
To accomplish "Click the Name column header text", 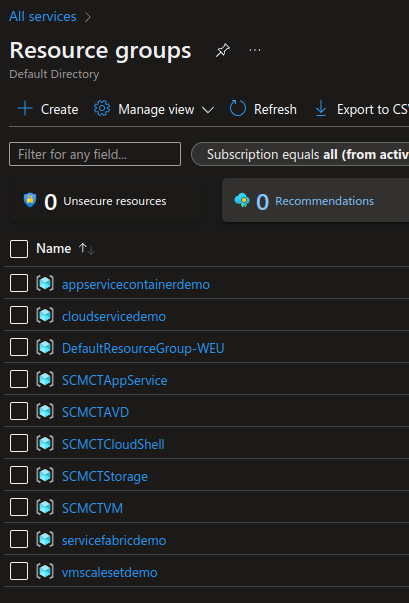I will [53, 248].
